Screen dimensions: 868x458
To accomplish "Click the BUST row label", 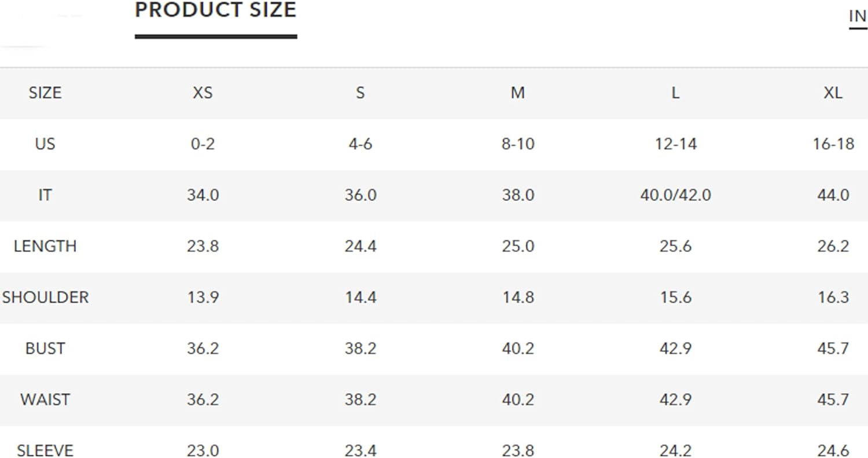I will click(x=45, y=348).
